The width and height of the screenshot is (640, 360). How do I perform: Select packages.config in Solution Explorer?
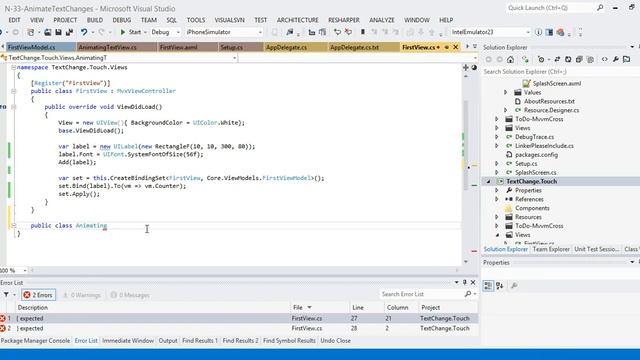coord(536,155)
